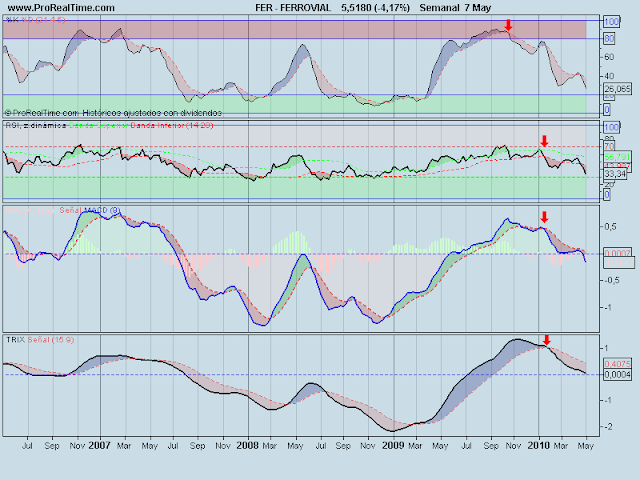Click the 2007 year label on time axis
The width and height of the screenshot is (640, 480).
click(x=100, y=445)
